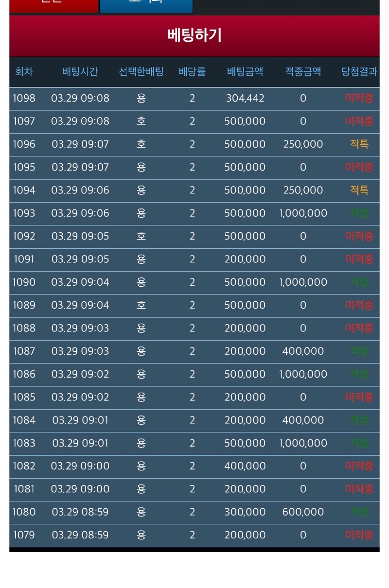Select round 1079 in the bet list

coord(24,535)
